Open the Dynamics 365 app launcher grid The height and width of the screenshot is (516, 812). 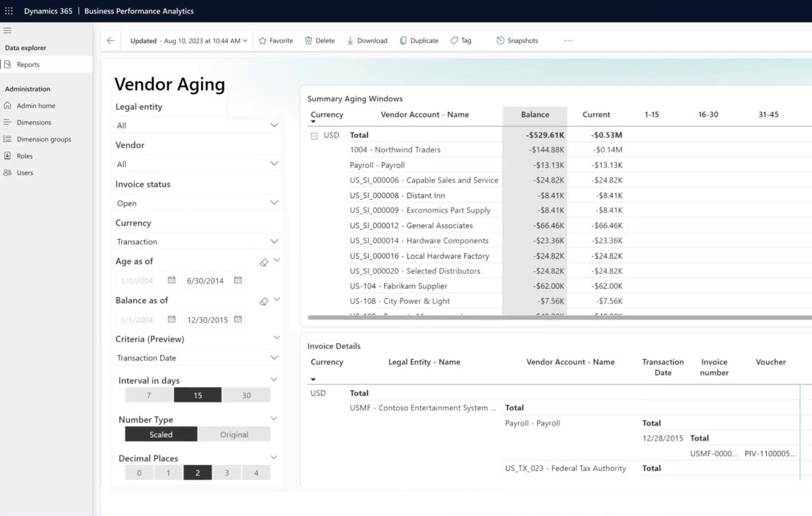click(x=9, y=11)
